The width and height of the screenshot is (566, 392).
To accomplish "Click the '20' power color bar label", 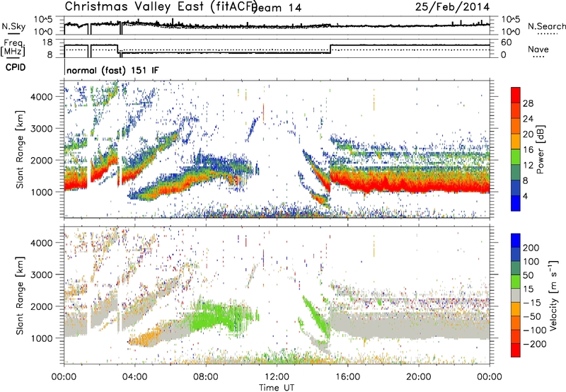I will coord(528,134).
